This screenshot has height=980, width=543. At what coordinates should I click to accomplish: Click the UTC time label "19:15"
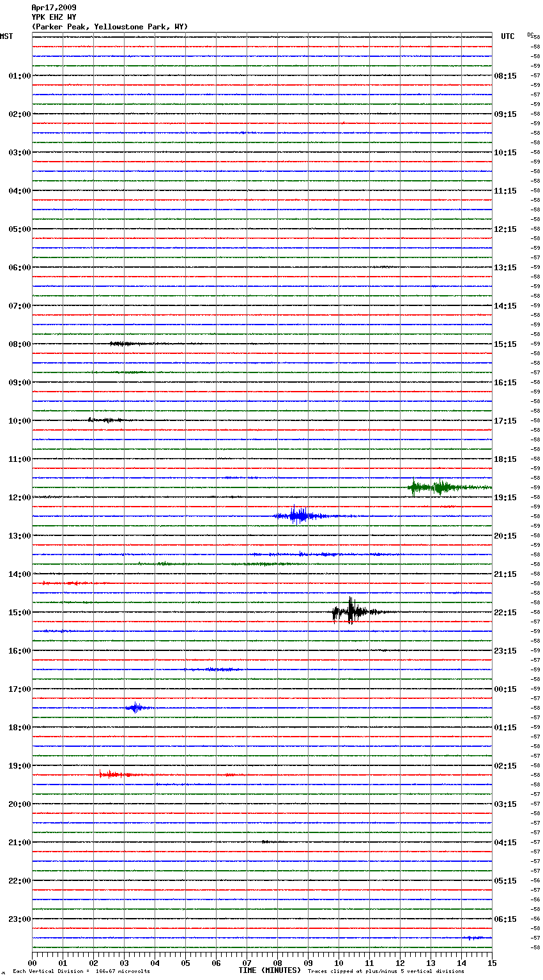[505, 498]
